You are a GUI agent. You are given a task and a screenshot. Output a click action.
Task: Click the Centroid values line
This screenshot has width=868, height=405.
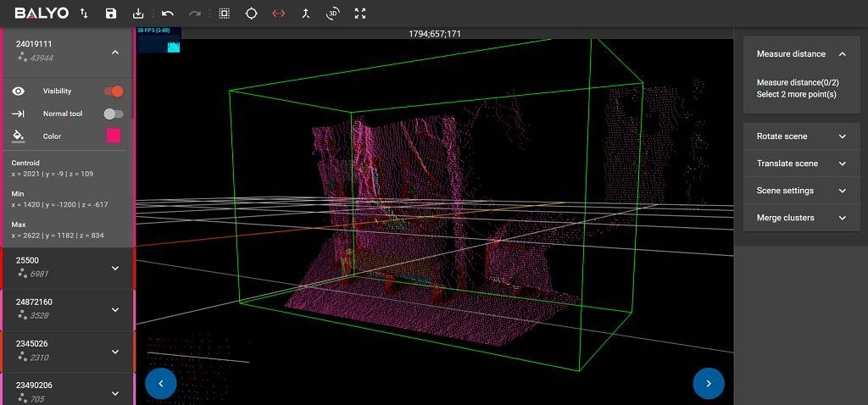[x=52, y=174]
